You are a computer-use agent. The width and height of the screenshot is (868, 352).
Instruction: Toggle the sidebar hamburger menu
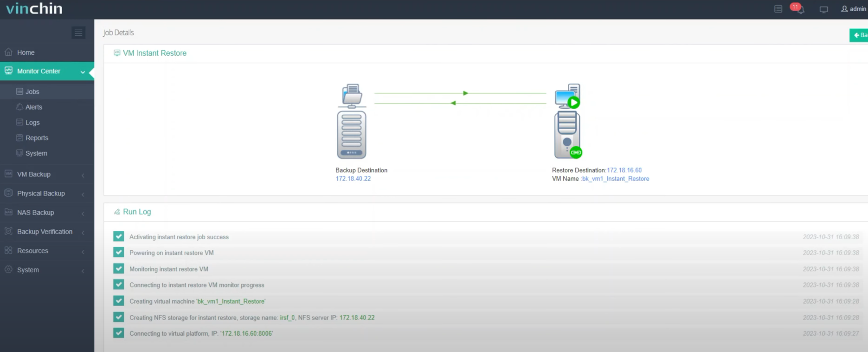[x=78, y=33]
